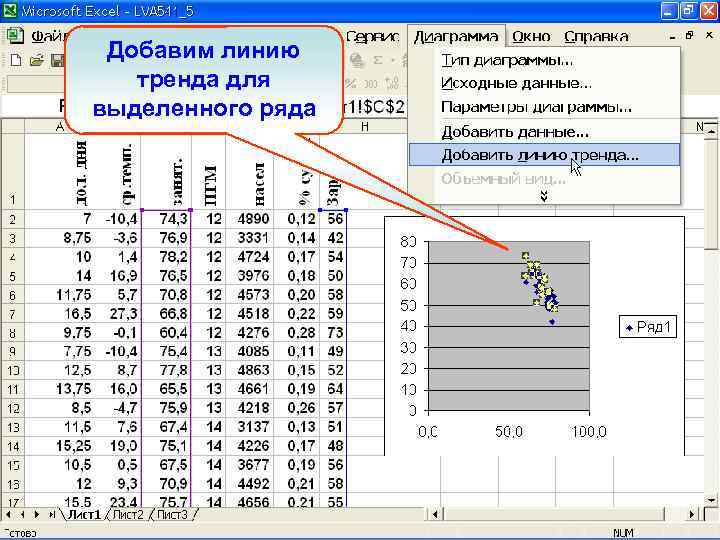Click the next sheet tab arrow
720x540 pixels.
(x=37, y=515)
